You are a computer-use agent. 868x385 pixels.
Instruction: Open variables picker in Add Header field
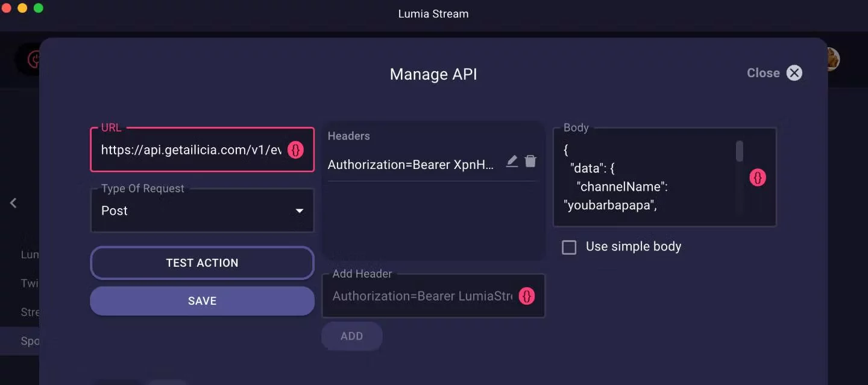527,296
